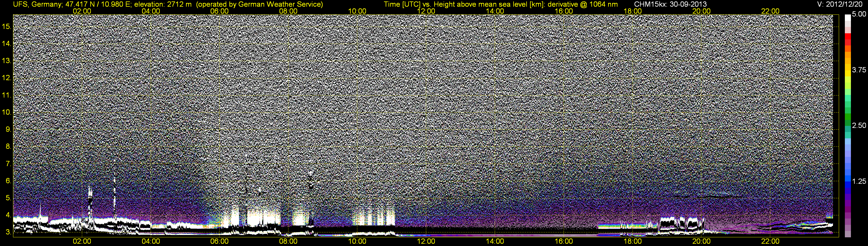Click the top time axis label 06:00
Image resolution: width=868 pixels, height=246 pixels.
coord(219,11)
